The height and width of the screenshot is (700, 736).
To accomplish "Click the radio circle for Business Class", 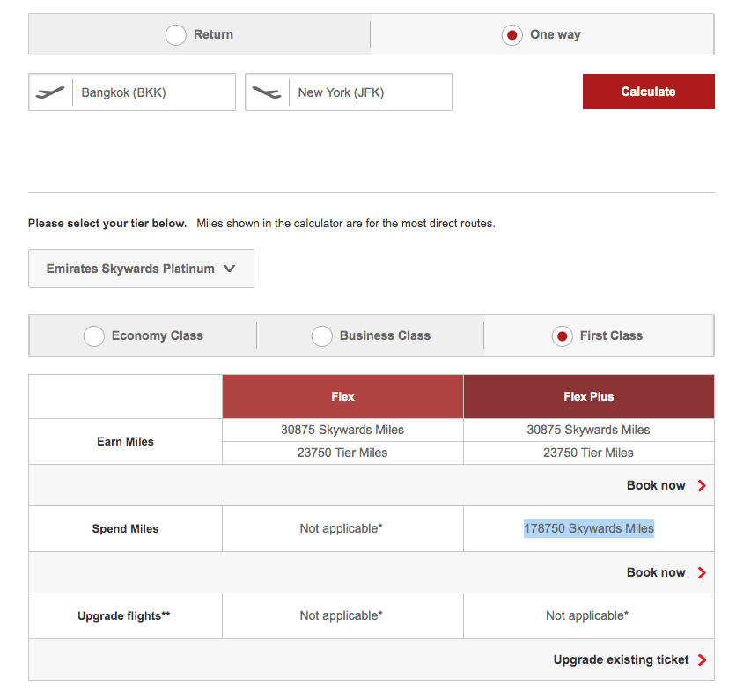I will pyautogui.click(x=321, y=335).
